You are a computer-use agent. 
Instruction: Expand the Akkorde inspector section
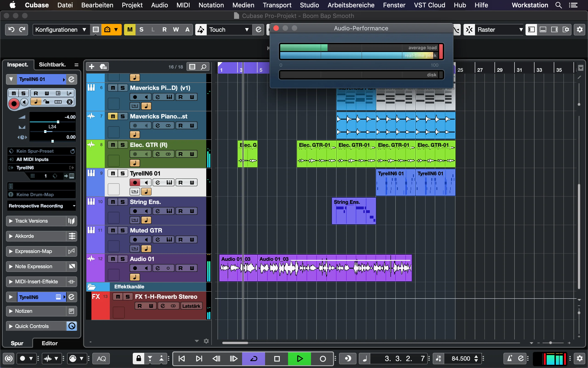click(x=36, y=236)
